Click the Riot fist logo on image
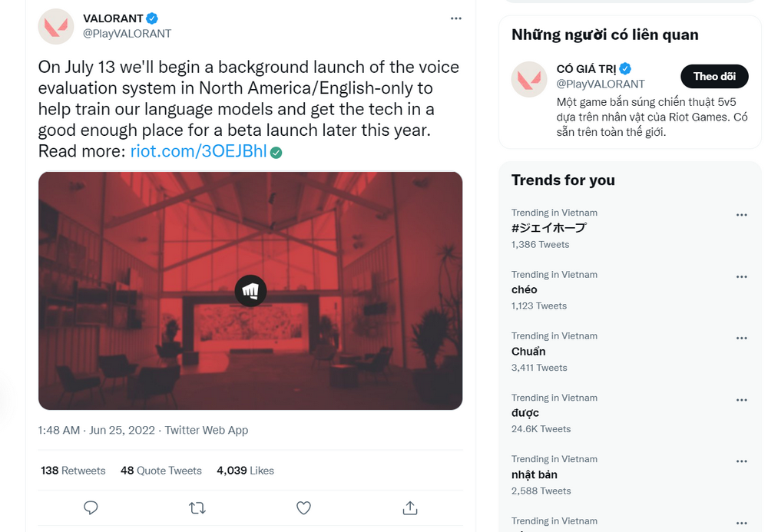This screenshot has width=768, height=532. coord(250,291)
